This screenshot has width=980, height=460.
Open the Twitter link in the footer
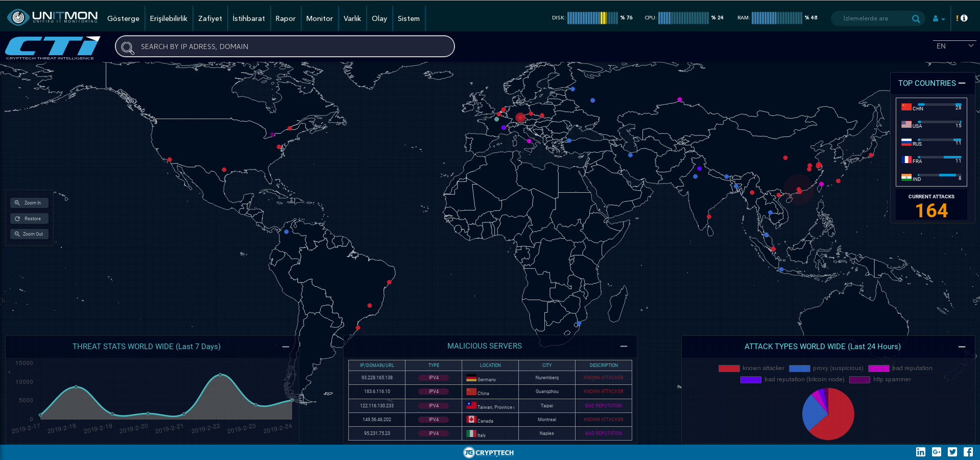pos(952,452)
